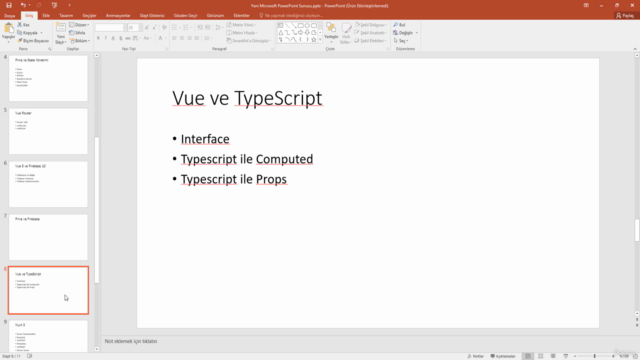Activate Biçim Boyacısı format painter
This screenshot has width=640, height=360.
pos(33,41)
